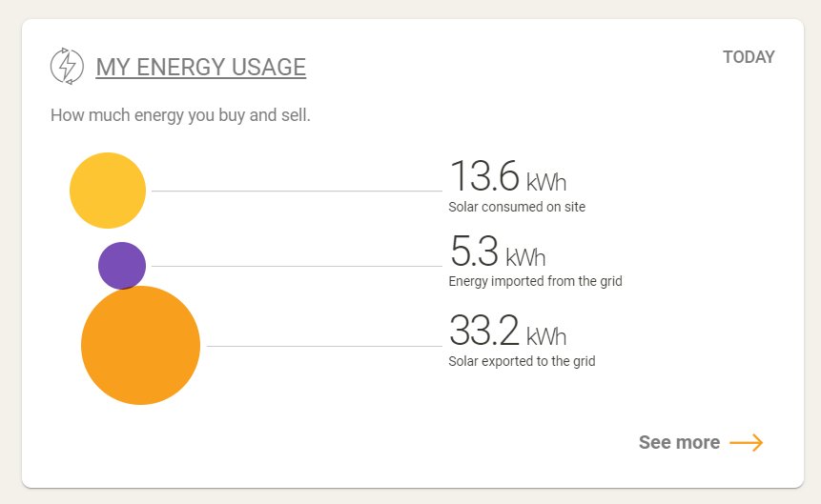Click the 13.6 number

click(x=483, y=177)
